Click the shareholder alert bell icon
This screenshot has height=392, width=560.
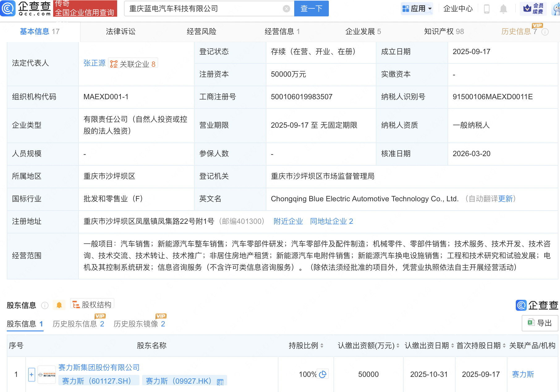(59, 305)
